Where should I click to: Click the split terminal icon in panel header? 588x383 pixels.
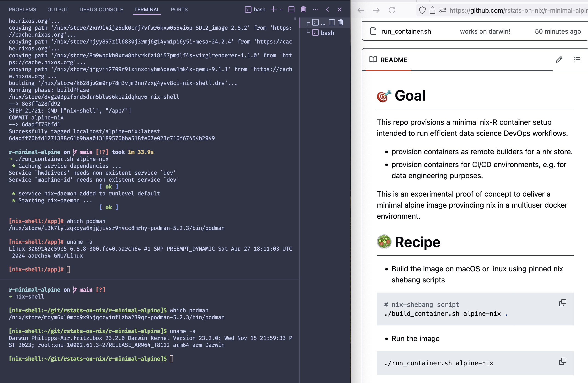click(291, 9)
